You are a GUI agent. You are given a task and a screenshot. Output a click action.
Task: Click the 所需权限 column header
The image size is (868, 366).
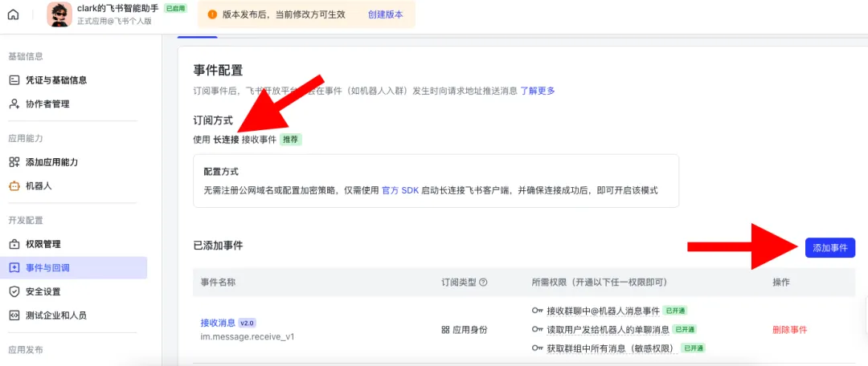599,282
